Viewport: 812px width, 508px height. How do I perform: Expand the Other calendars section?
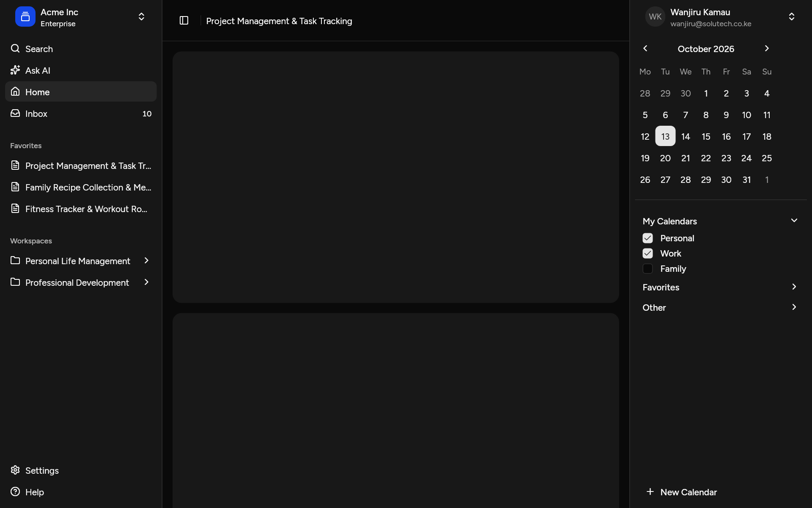720,307
